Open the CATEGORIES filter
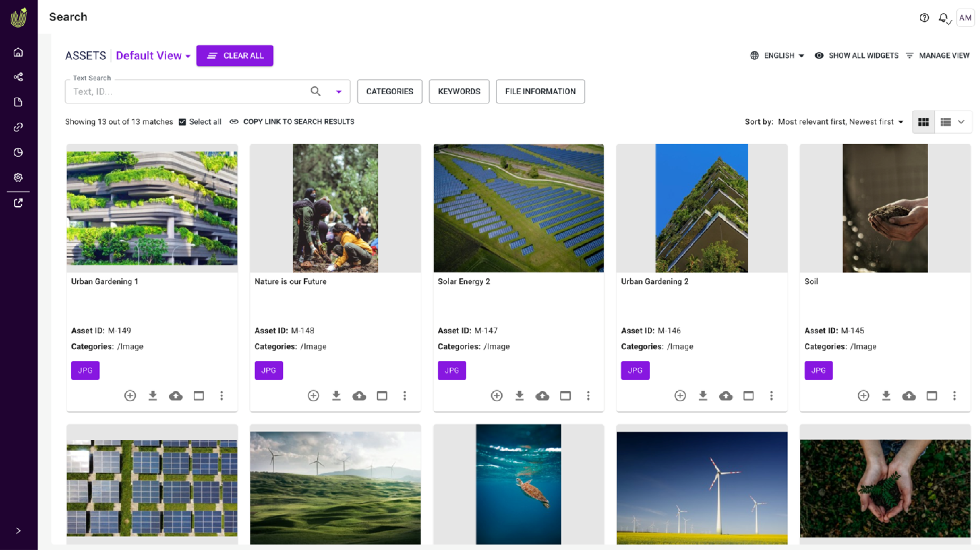This screenshot has height=550, width=980. coord(389,91)
